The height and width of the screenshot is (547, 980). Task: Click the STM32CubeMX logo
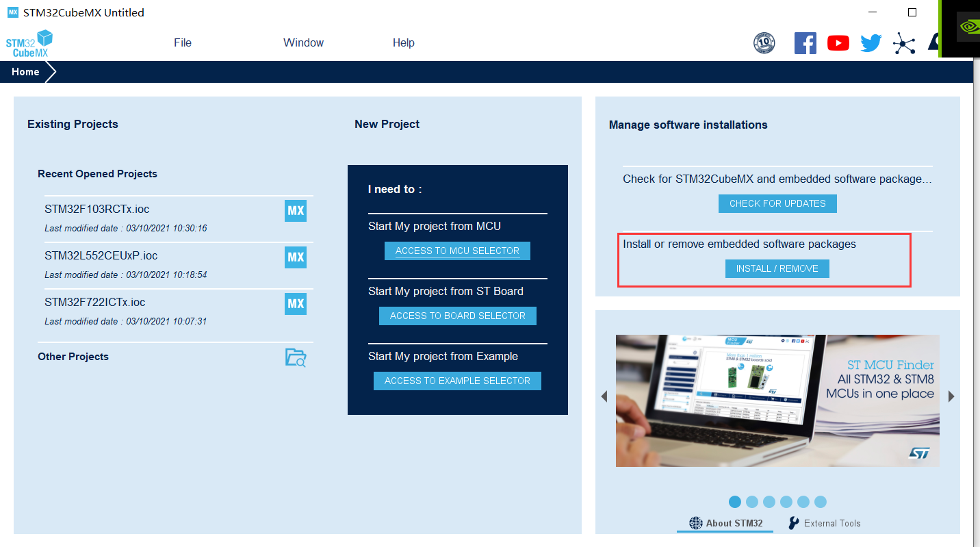pyautogui.click(x=29, y=43)
